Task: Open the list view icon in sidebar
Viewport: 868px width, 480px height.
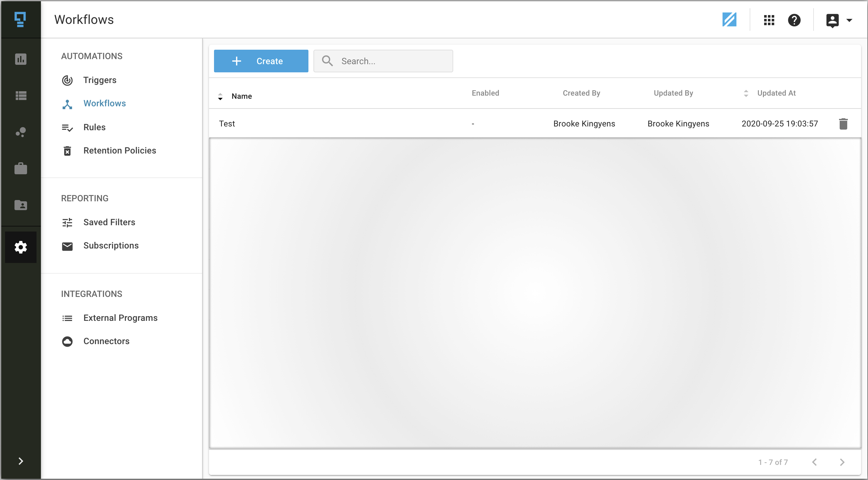Action: click(20, 96)
